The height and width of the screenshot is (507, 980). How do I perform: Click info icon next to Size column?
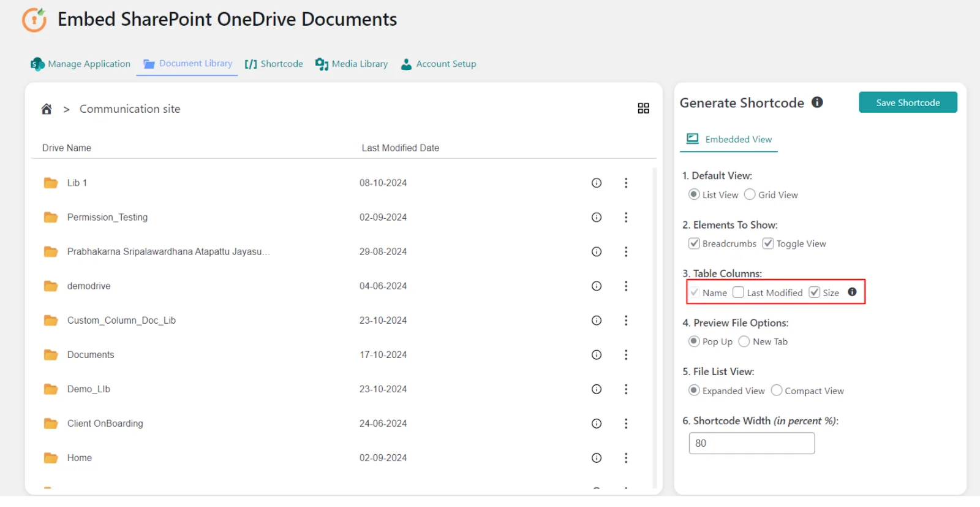coord(852,292)
